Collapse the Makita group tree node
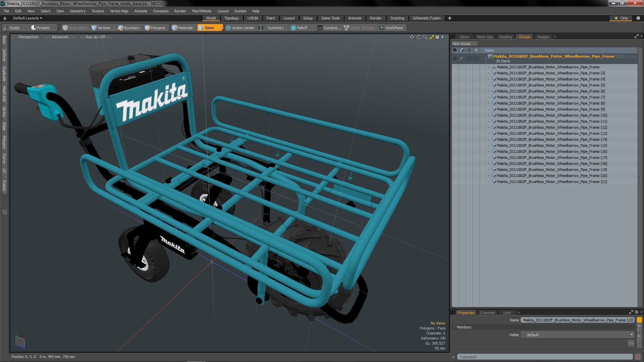This screenshot has height=362, width=644. (x=486, y=59)
